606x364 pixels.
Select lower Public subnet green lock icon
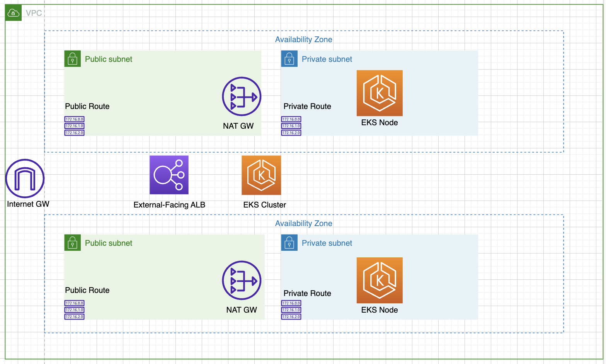[x=73, y=243]
